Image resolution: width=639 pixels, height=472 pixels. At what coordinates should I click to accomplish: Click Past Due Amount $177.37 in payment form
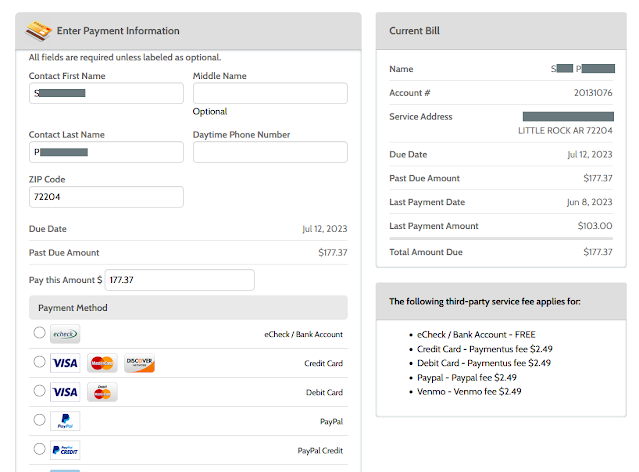(333, 253)
